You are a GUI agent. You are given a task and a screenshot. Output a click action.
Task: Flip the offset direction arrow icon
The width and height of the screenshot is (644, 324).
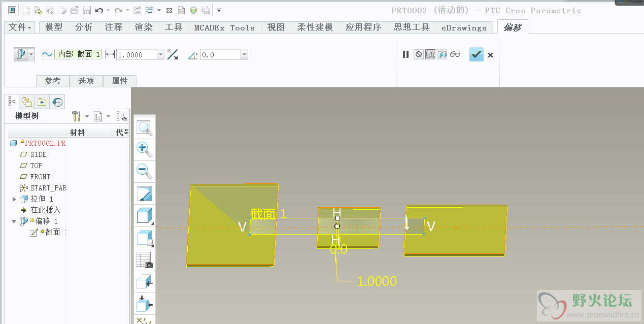coord(173,54)
